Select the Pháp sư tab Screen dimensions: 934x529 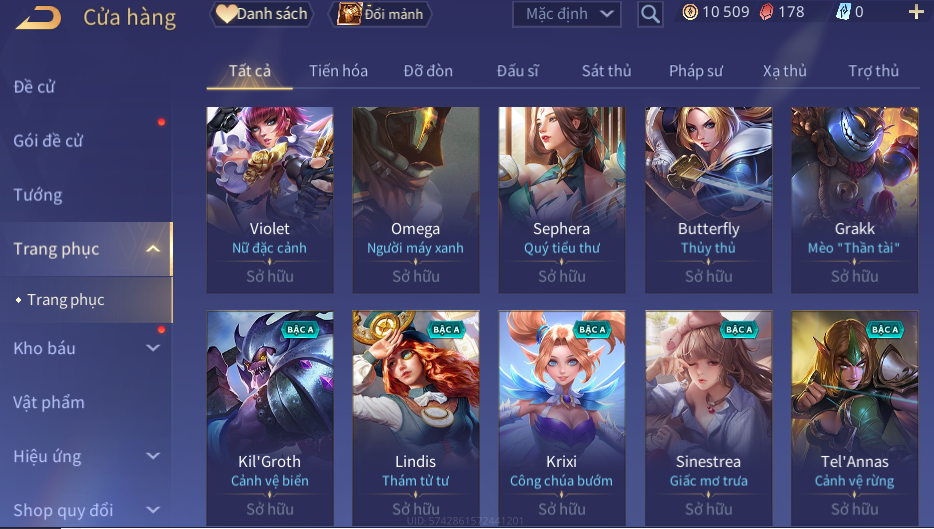pos(696,71)
